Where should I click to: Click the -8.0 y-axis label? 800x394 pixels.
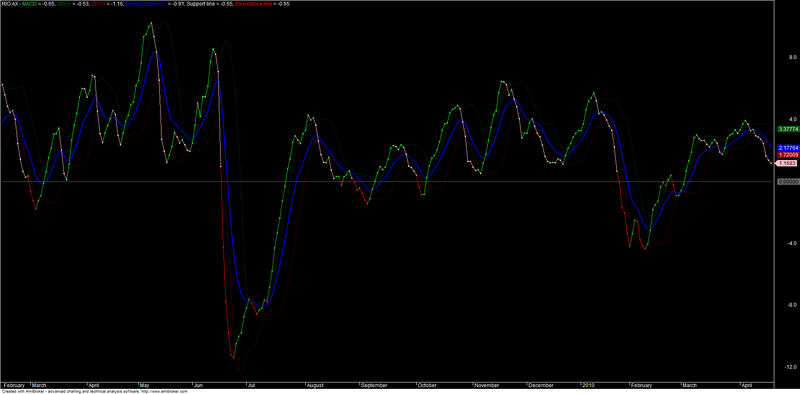point(779,305)
